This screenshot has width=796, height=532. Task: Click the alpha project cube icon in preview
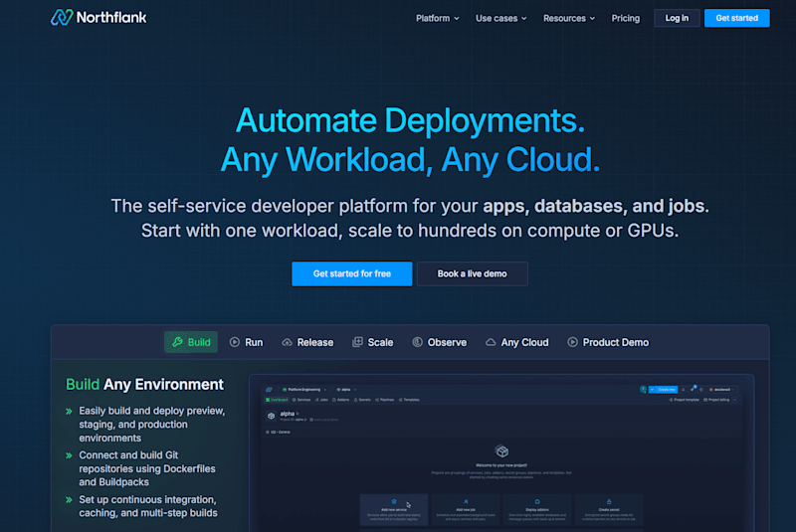[x=271, y=416]
